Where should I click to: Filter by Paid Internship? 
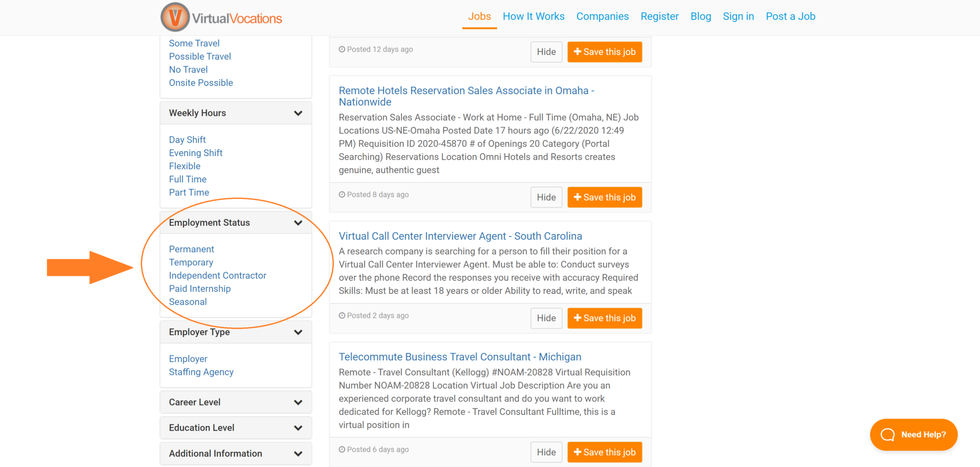tap(200, 289)
